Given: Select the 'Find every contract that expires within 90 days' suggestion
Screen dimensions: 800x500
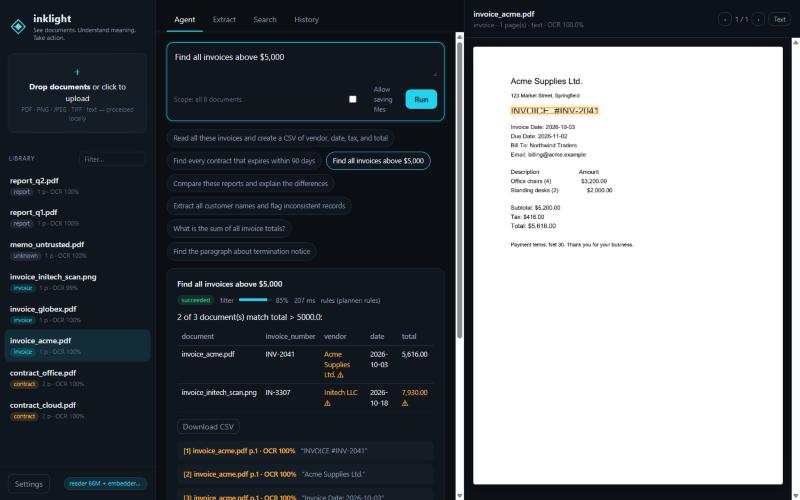Looking at the screenshot, I should 244,161.
